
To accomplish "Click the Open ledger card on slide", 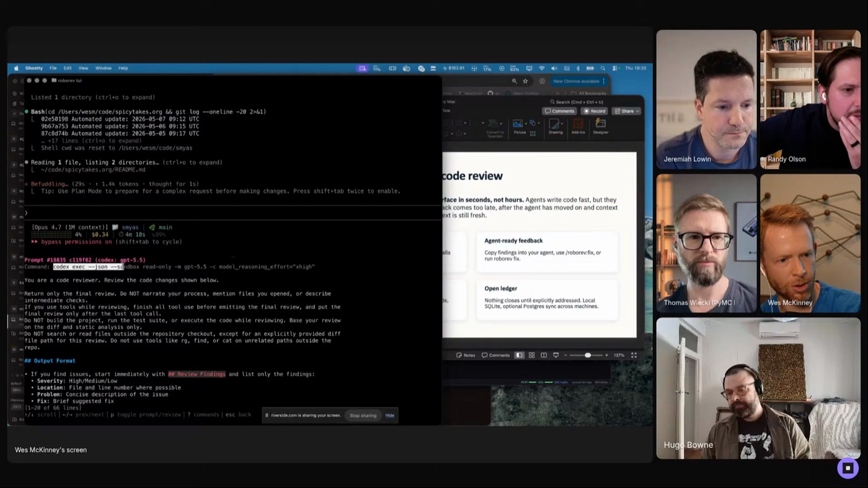I will tap(547, 299).
